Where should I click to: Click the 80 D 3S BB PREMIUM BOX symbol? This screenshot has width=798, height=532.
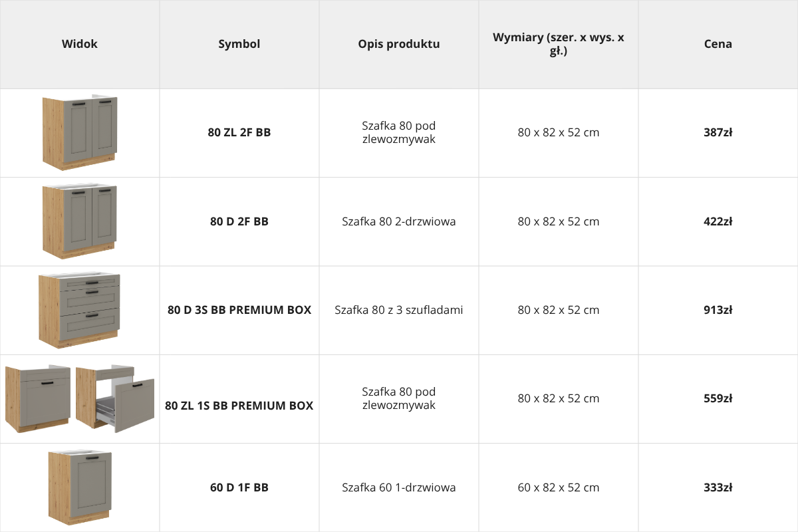click(239, 310)
